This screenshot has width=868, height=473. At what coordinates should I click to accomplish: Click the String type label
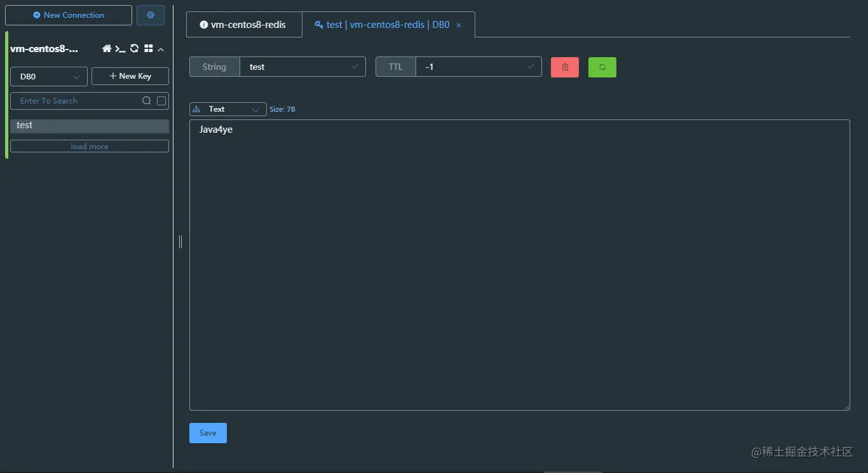point(214,67)
